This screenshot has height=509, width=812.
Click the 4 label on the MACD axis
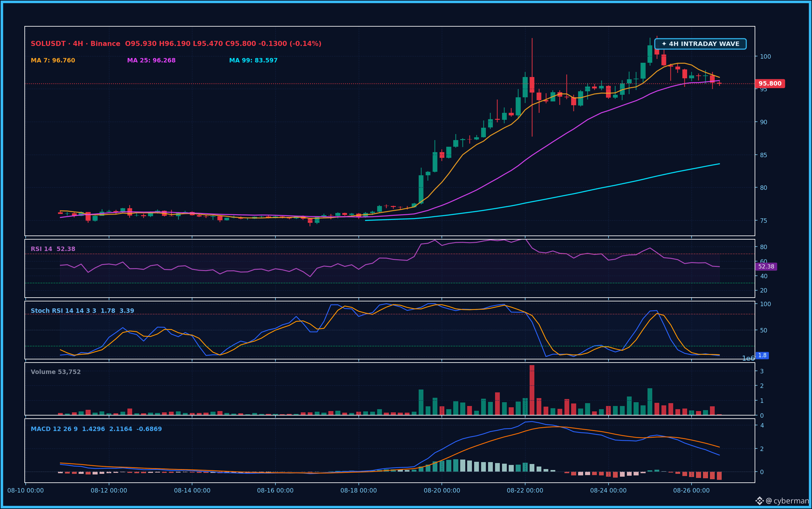(x=762, y=426)
